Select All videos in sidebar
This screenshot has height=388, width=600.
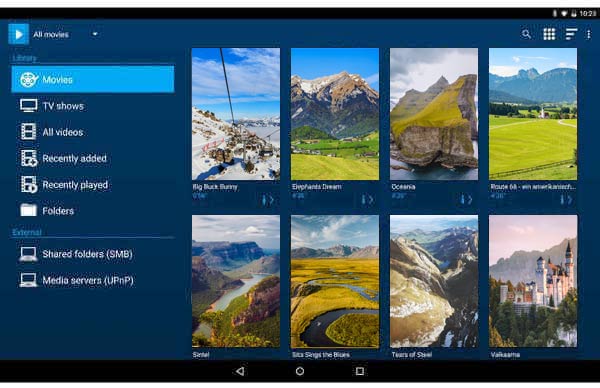click(x=93, y=132)
